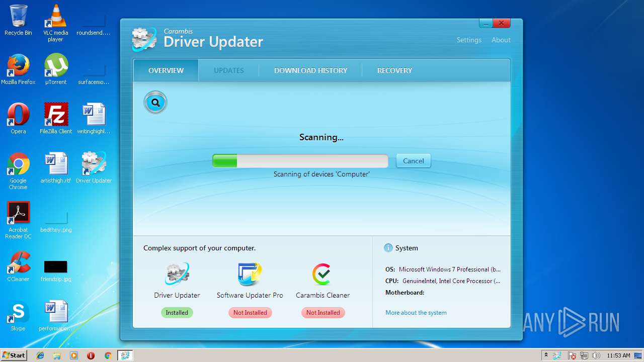The image size is (644, 362).
Task: Select the Carambis Cleaner icon
Action: (x=323, y=275)
